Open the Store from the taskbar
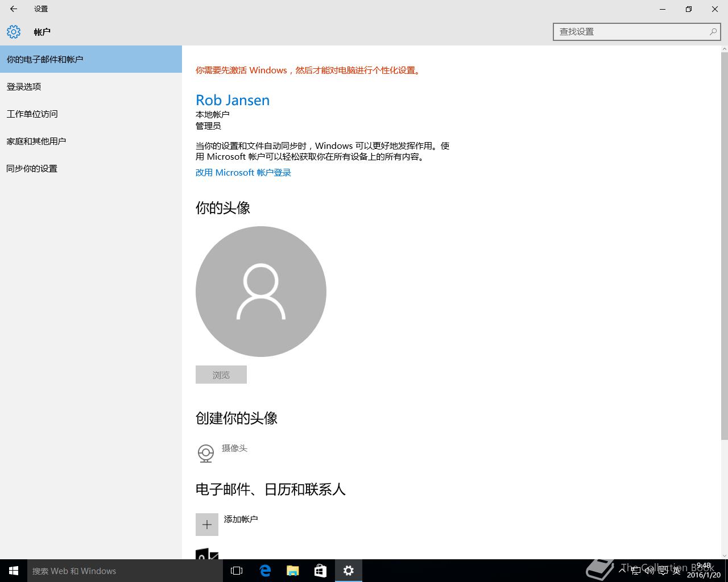This screenshot has width=728, height=582. pyautogui.click(x=321, y=571)
